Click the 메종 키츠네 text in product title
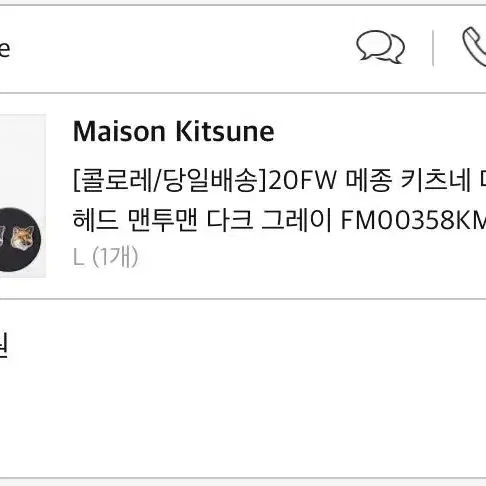This screenshot has width=486, height=486. (408, 180)
